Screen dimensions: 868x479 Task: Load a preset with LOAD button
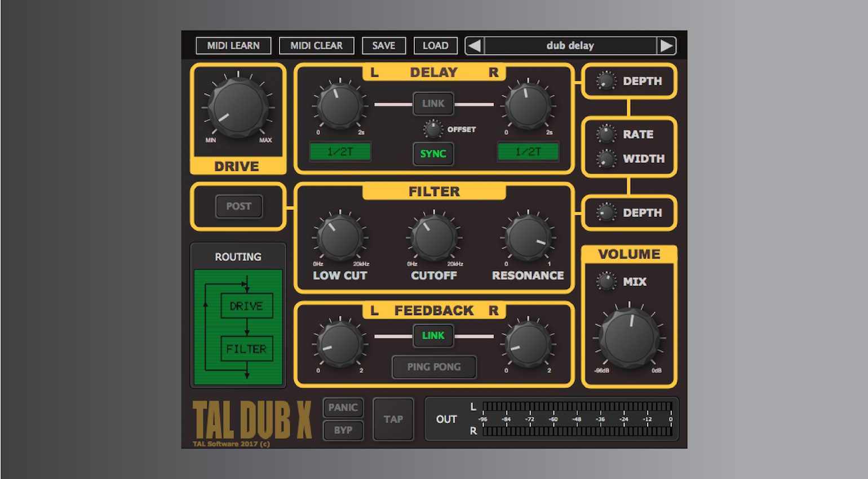(436, 46)
